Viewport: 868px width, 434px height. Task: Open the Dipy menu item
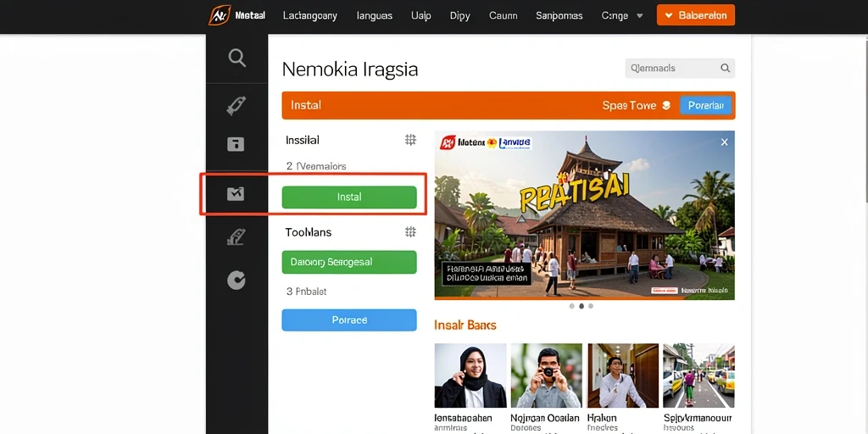459,15
